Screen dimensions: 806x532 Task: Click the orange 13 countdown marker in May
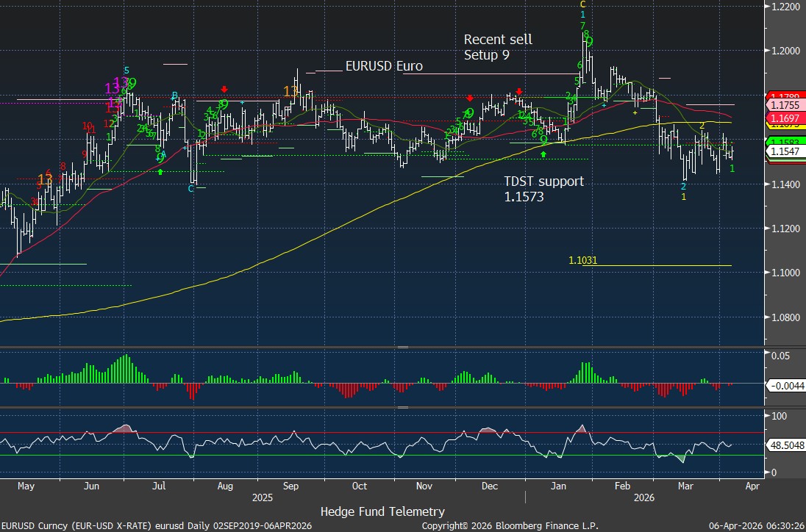(45, 179)
